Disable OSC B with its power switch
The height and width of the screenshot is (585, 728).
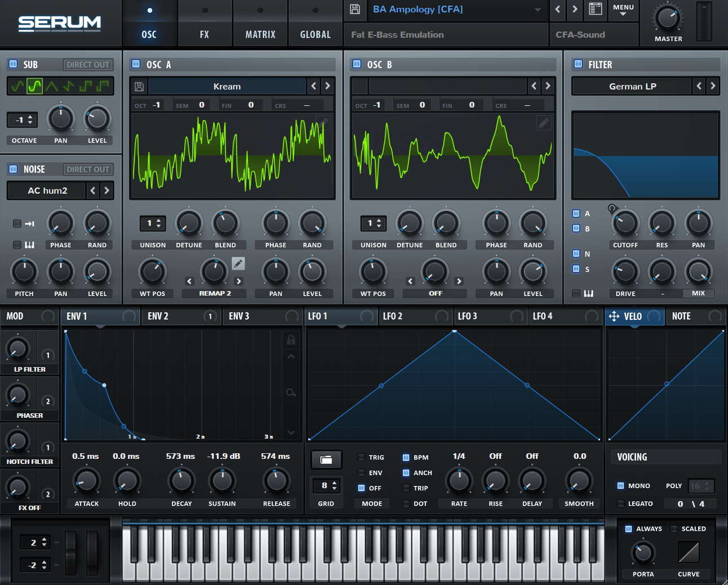[x=357, y=64]
